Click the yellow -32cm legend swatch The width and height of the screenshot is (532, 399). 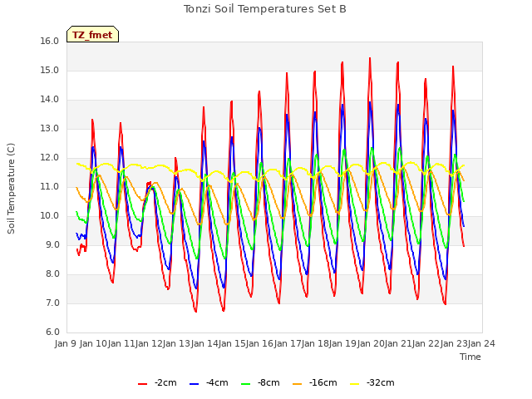tap(355, 384)
